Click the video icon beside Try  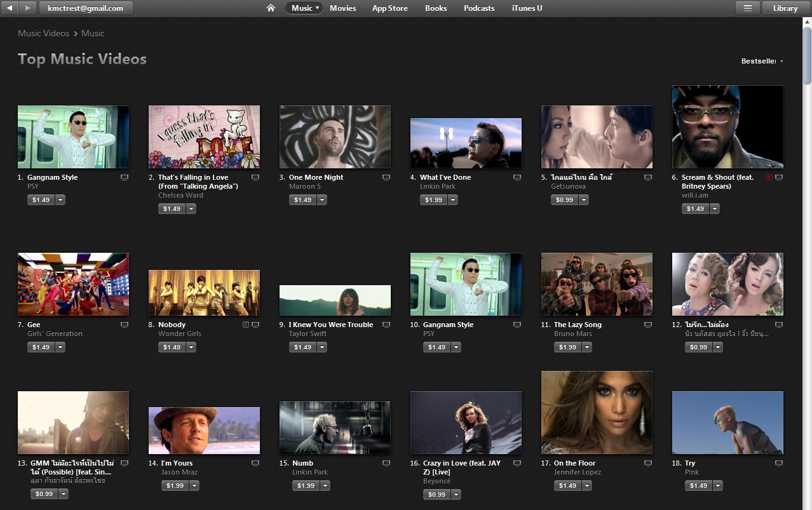coord(779,463)
